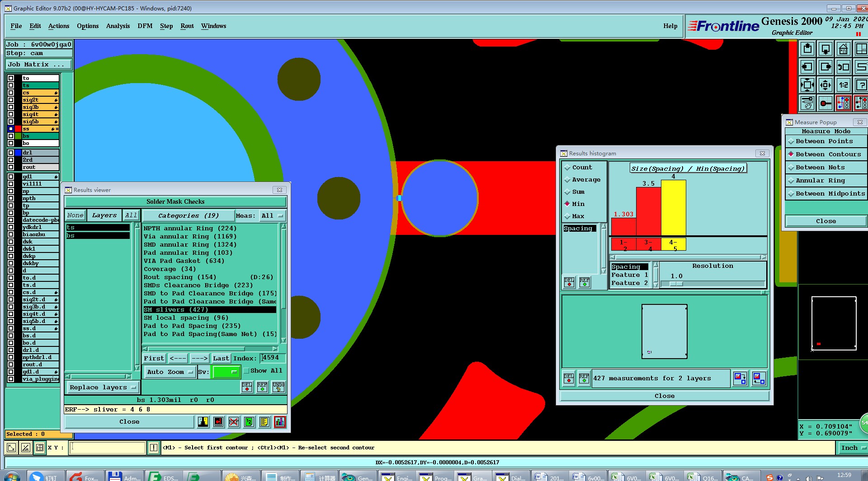Click the zoom out arrows icon
Screen dimensions: 868x481
click(826, 85)
